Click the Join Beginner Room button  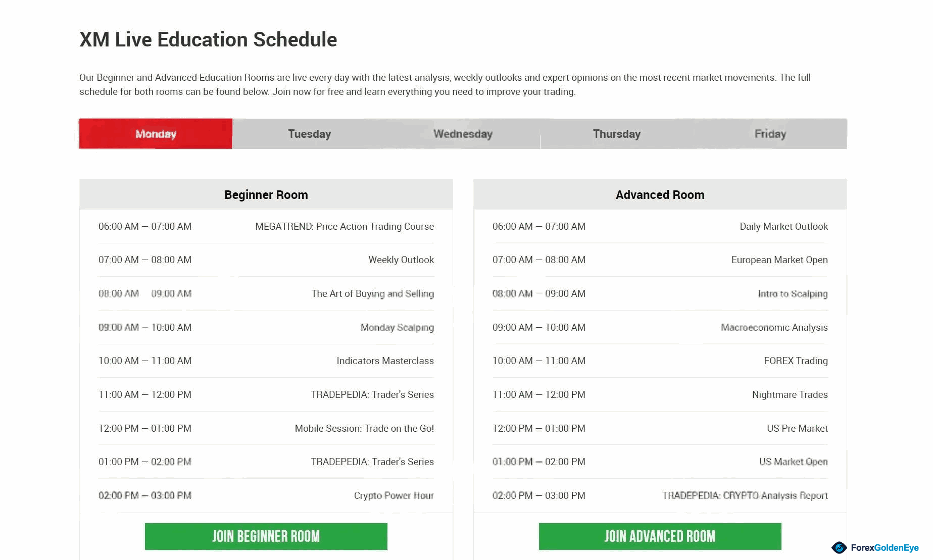[266, 536]
